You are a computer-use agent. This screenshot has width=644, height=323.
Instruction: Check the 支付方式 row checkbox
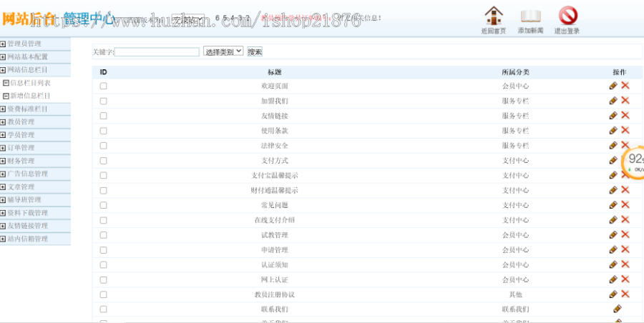pos(104,161)
